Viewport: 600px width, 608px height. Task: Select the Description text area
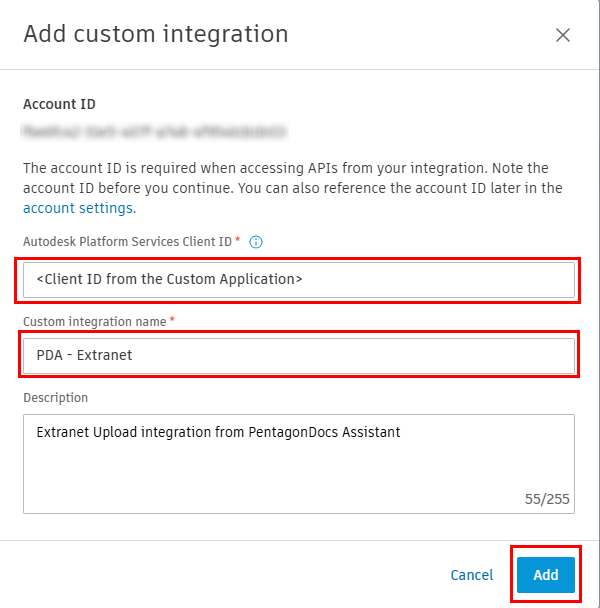pyautogui.click(x=297, y=462)
